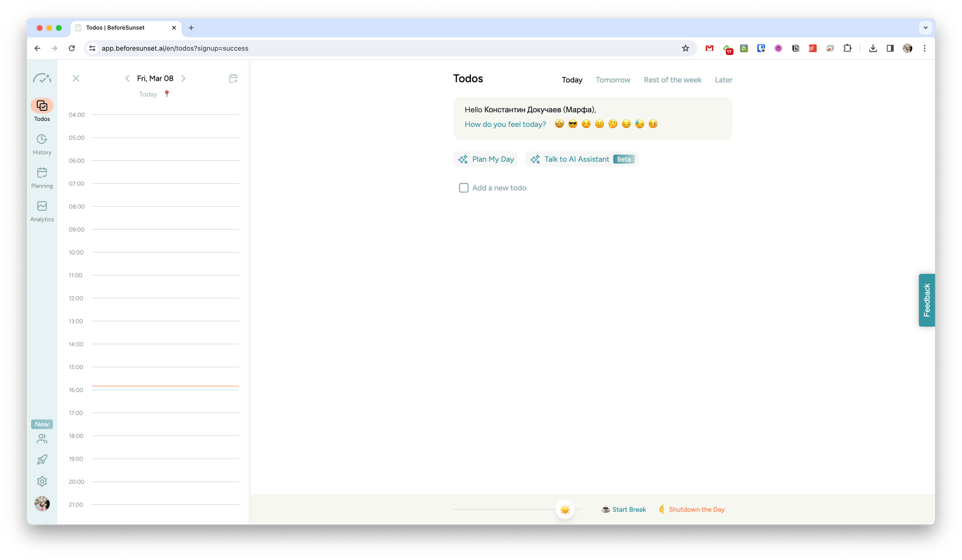Click the rocket icon in sidebar

[42, 460]
